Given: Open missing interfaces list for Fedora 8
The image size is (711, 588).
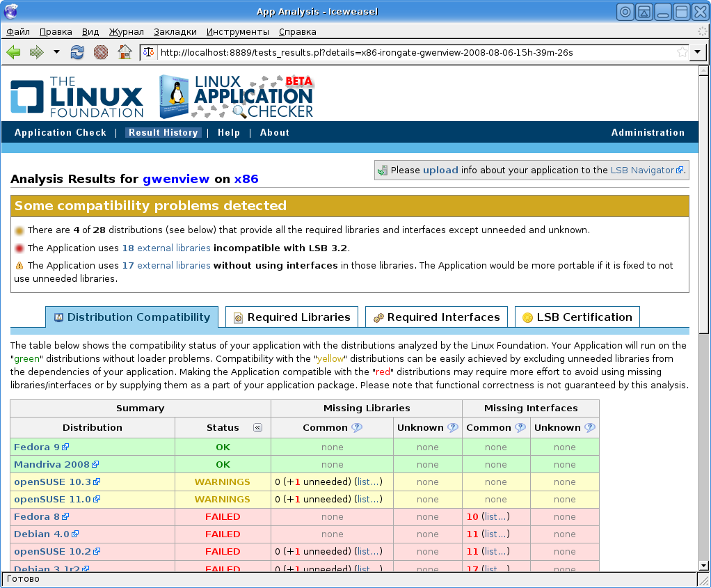Looking at the screenshot, I should tap(495, 517).
